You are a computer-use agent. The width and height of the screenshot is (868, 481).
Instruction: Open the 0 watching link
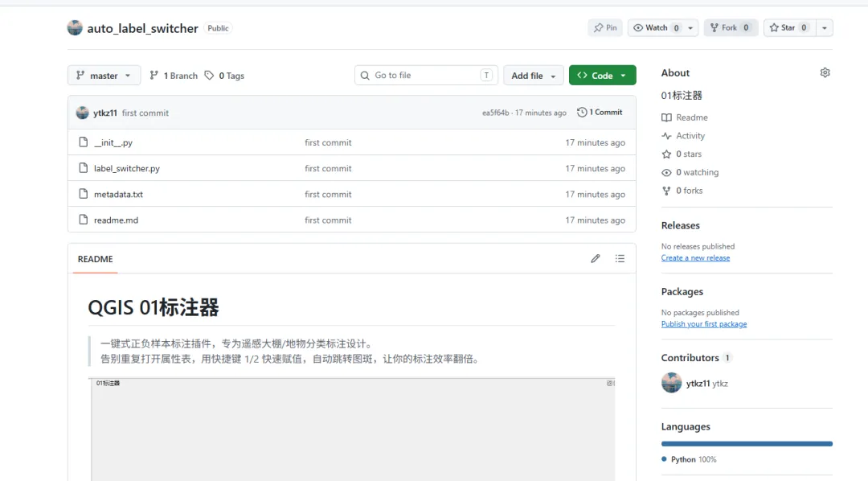pyautogui.click(x=690, y=172)
